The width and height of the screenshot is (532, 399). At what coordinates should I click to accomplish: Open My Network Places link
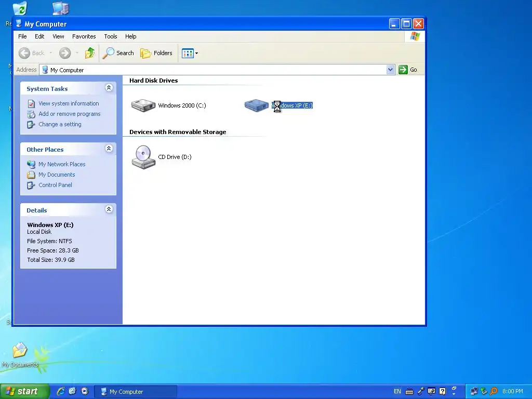click(x=62, y=164)
